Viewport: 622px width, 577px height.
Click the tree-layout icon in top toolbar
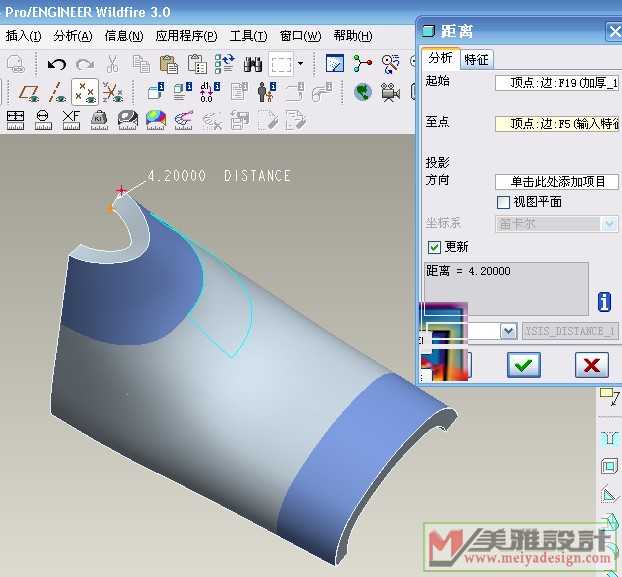[x=363, y=63]
